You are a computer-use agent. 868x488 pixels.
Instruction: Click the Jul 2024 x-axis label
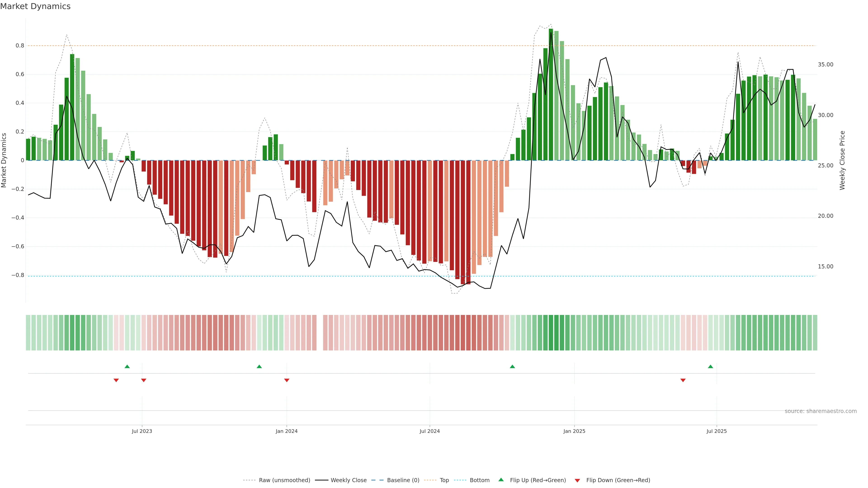pos(430,431)
